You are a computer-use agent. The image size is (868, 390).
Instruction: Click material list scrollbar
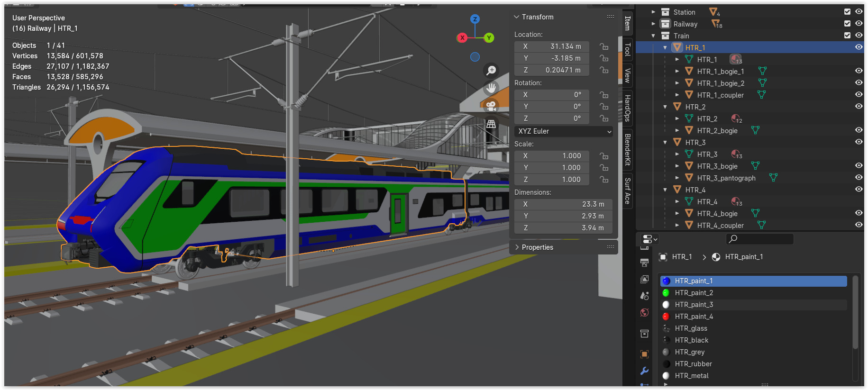855,313
